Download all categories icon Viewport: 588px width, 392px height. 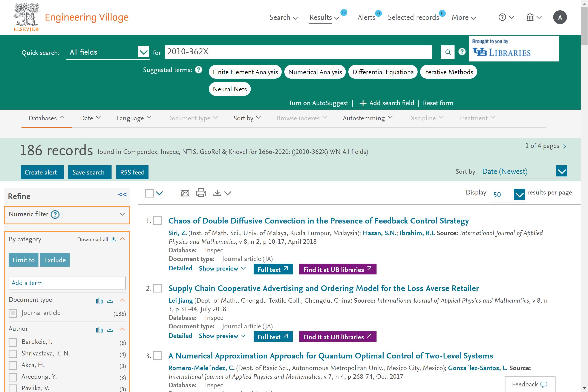113,239
